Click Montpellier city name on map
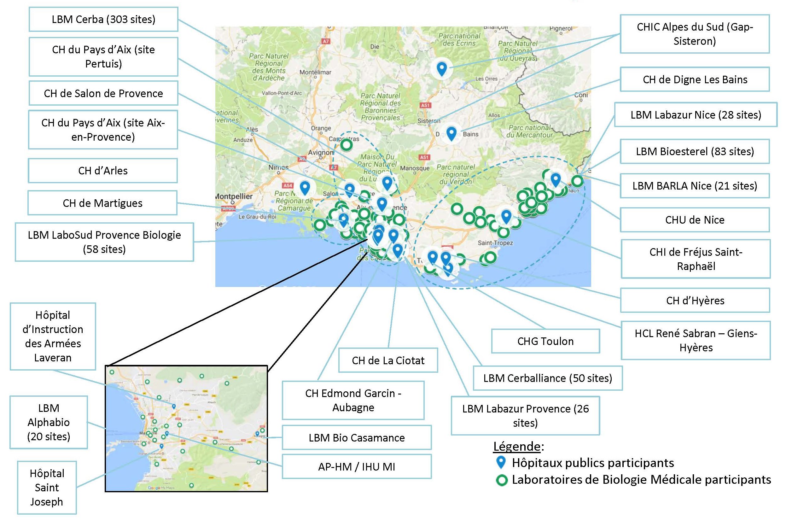 [234, 196]
